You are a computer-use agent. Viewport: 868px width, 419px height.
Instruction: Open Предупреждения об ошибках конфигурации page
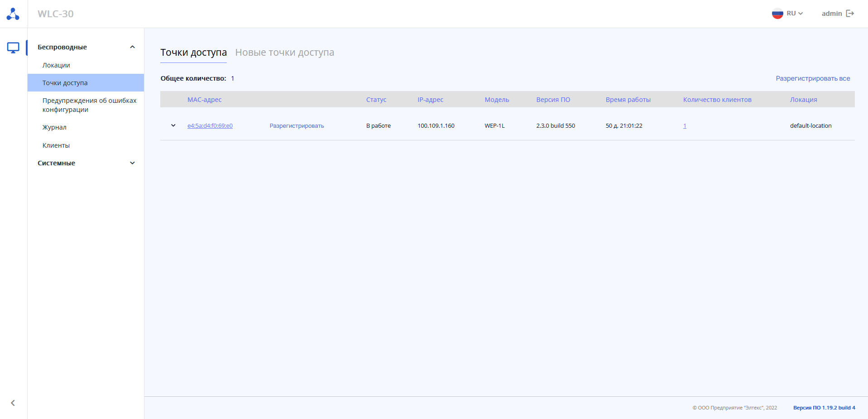(89, 105)
